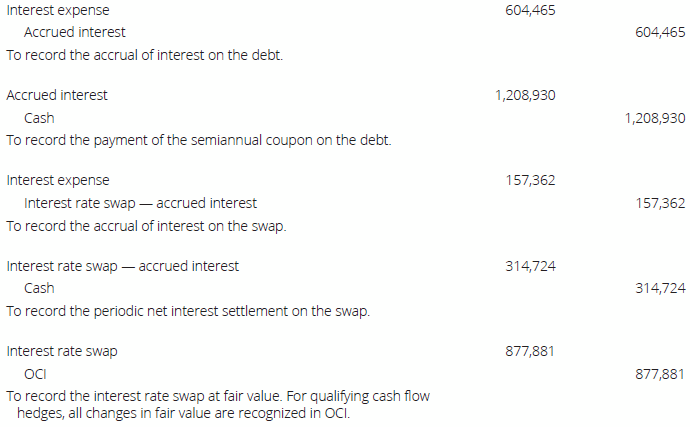690x427 pixels.
Task: Click the Cash label under the 1,208,930 entry
Action: (x=39, y=118)
